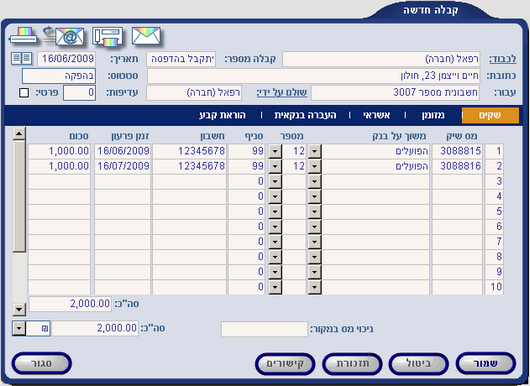This screenshot has height=386, width=530.
Task: Switch to the מזומן tab
Action: coord(433,115)
